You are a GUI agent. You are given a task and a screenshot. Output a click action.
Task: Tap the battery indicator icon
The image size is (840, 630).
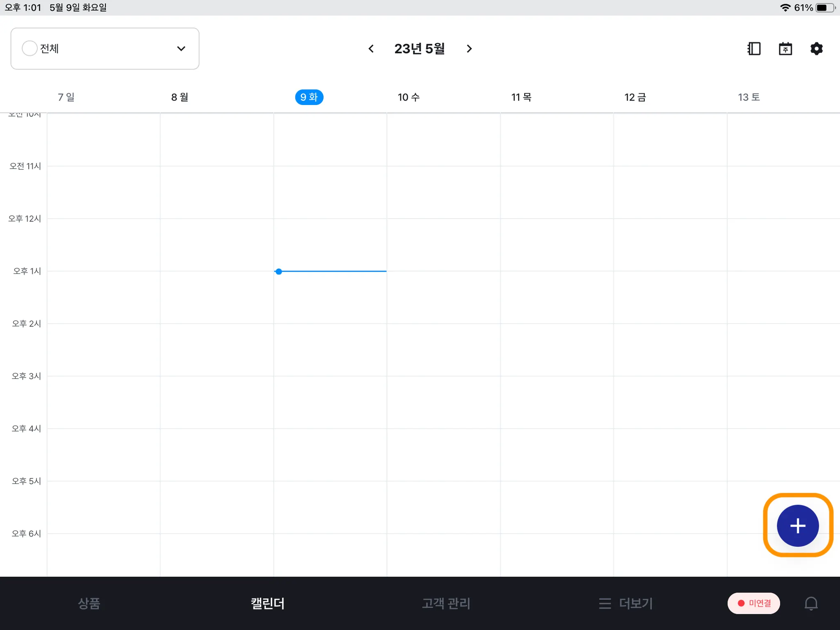[825, 8]
